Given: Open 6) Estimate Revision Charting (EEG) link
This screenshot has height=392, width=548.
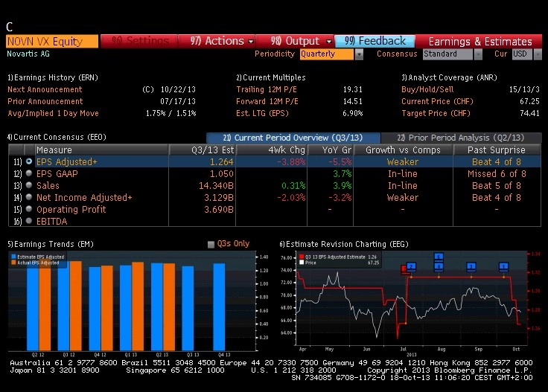Looking at the screenshot, I should (344, 244).
